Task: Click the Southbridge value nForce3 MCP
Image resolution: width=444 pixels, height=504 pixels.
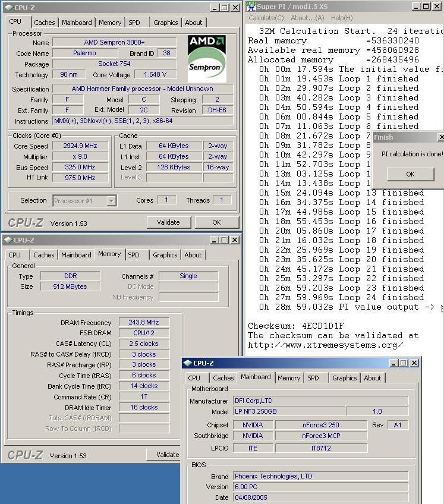Action: click(x=321, y=436)
